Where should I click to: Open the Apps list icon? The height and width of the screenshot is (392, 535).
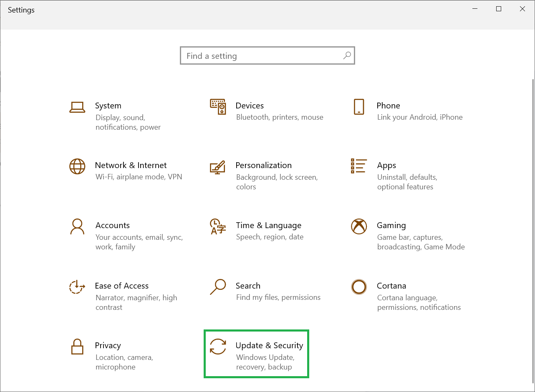point(359,166)
